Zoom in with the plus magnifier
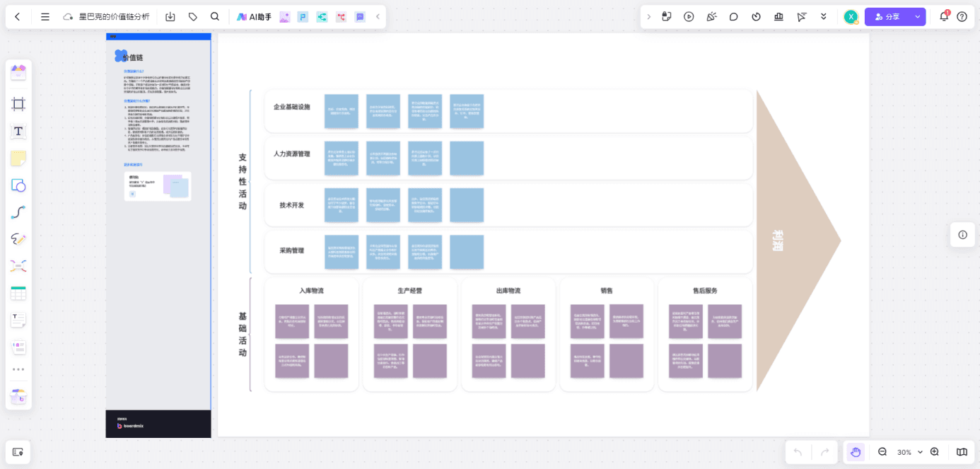This screenshot has width=980, height=469. (x=935, y=452)
